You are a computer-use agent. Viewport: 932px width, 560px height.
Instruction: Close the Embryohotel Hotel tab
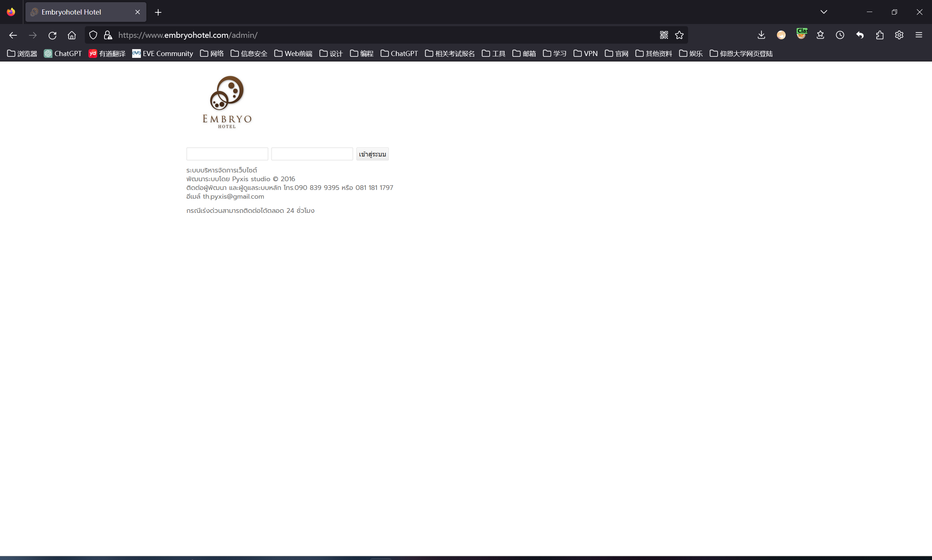click(137, 12)
